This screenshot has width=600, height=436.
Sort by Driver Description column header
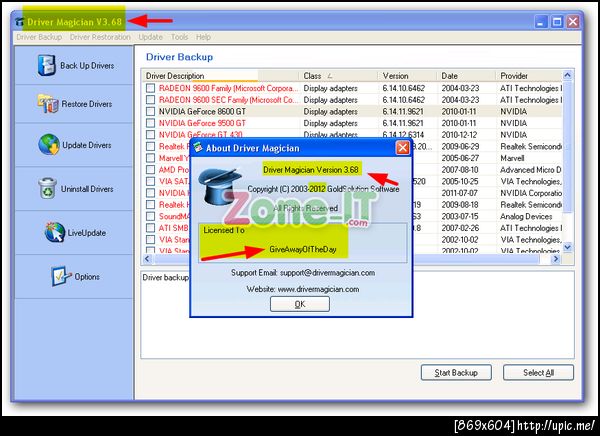click(x=220, y=76)
